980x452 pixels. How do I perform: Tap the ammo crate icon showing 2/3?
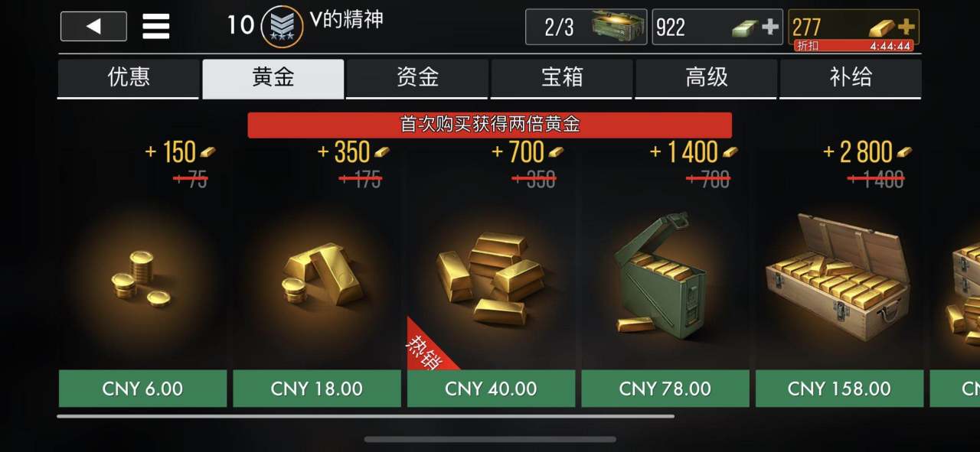click(619, 27)
